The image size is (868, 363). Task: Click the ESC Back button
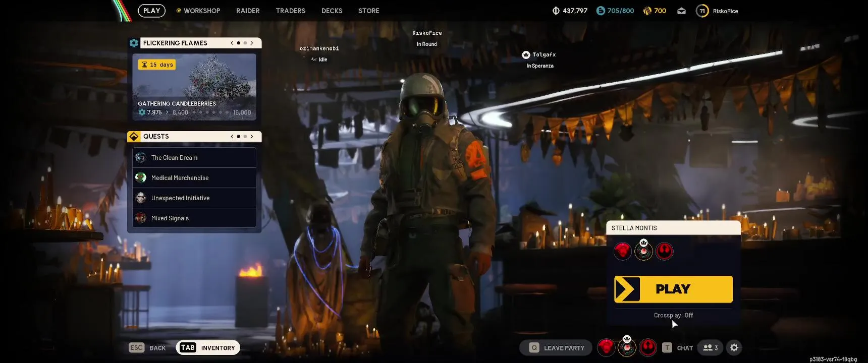(147, 347)
